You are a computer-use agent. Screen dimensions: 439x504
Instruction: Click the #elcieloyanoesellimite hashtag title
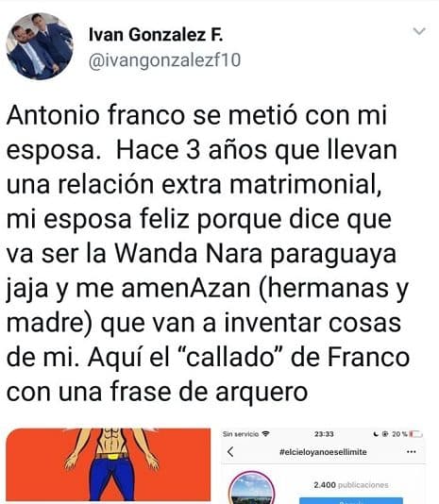coord(323,452)
